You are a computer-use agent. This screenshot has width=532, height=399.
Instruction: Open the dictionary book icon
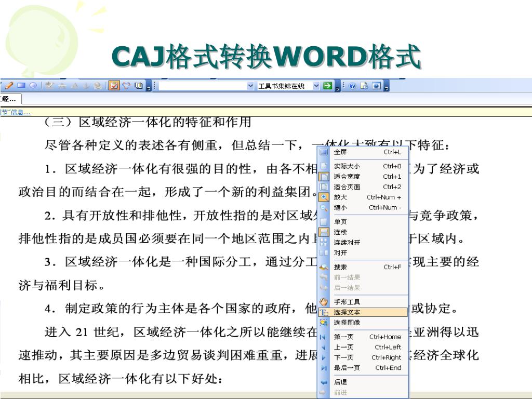[x=138, y=86]
